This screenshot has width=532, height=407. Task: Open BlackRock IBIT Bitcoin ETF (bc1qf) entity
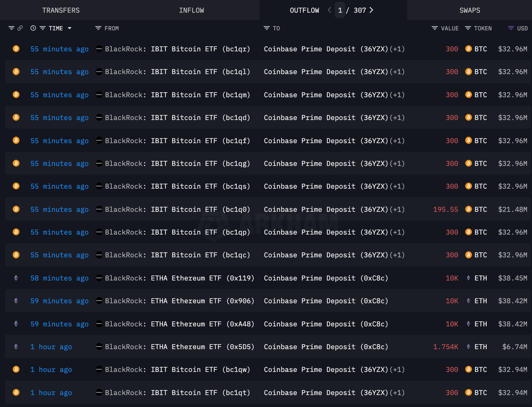[178, 141]
